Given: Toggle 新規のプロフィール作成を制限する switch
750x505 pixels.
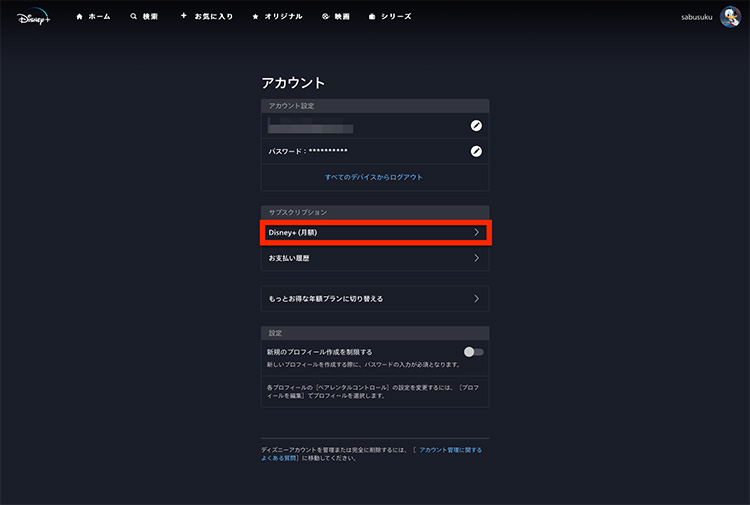Looking at the screenshot, I should tap(473, 352).
